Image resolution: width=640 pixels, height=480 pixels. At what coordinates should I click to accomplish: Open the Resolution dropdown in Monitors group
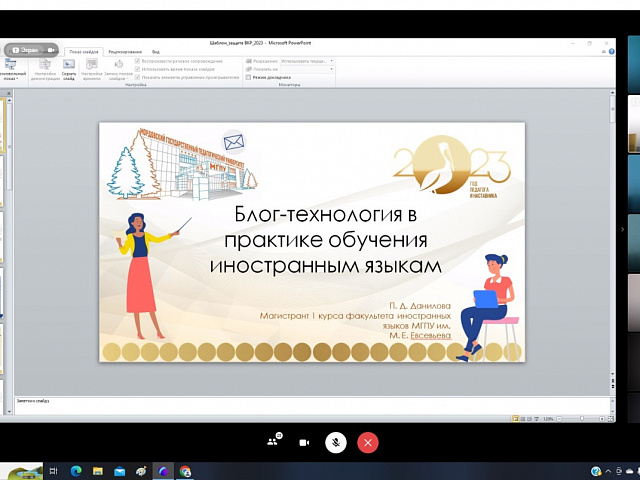[x=307, y=61]
